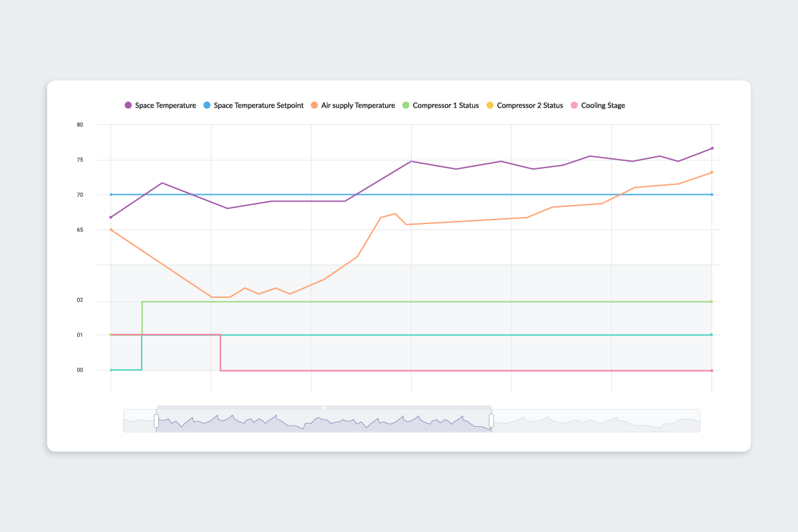Click the left handle of the zoom slider

pyautogui.click(x=157, y=420)
